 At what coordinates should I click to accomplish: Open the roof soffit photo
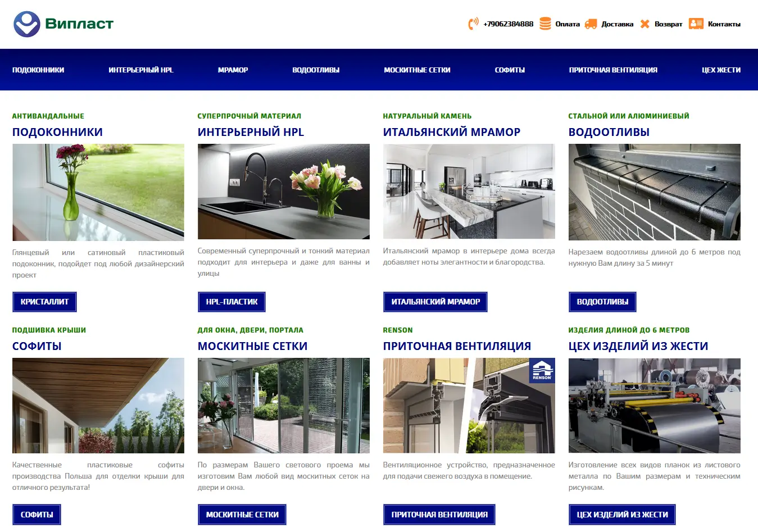[x=98, y=406]
